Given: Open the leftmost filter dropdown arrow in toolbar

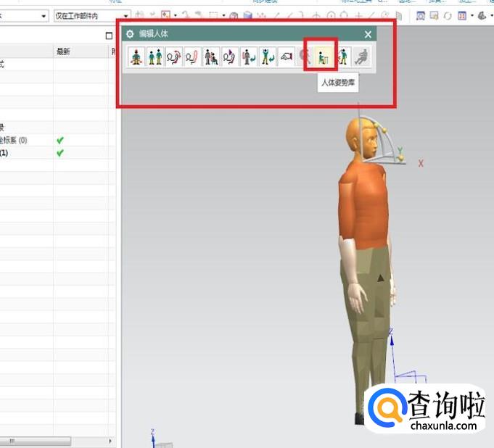Looking at the screenshot, I should [44, 15].
